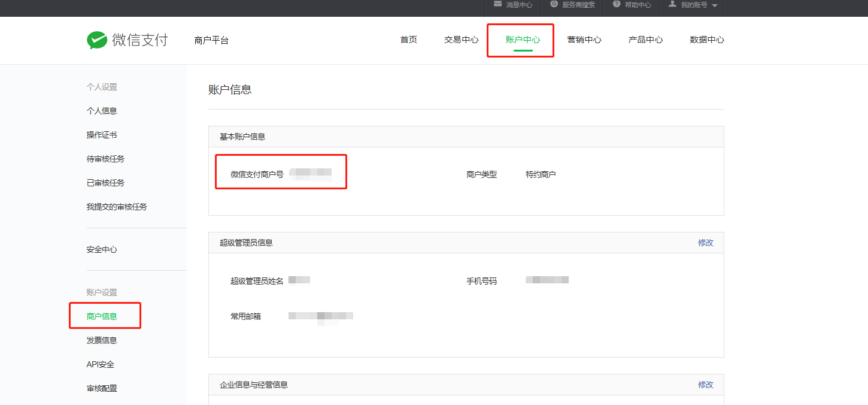Open 待审核任务 in the sidebar
The height and width of the screenshot is (405, 868).
[105, 159]
